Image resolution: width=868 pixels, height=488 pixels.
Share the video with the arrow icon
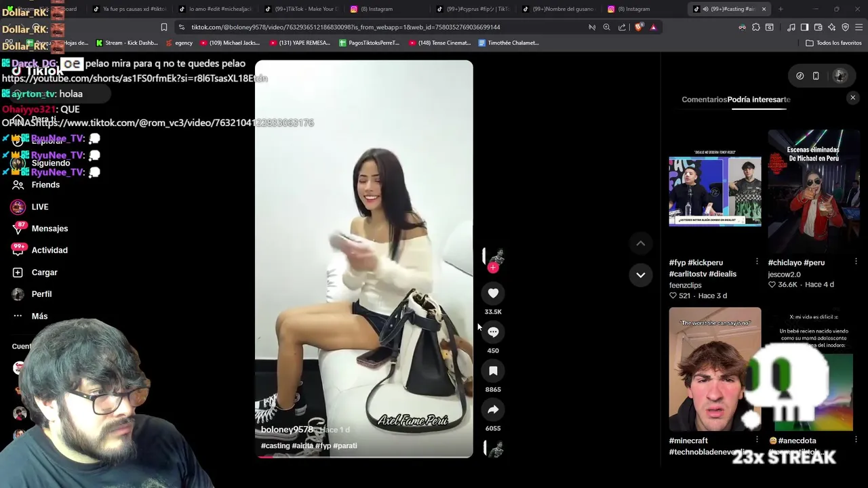(493, 409)
